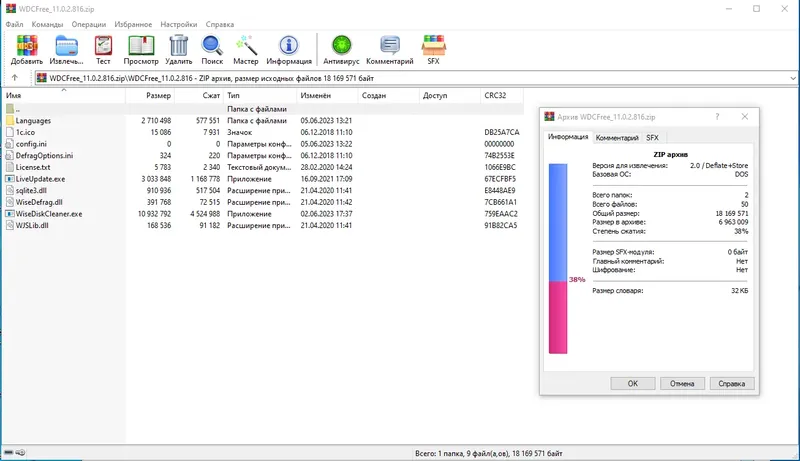Open the Справка menu
800x461 pixels.
click(x=220, y=24)
